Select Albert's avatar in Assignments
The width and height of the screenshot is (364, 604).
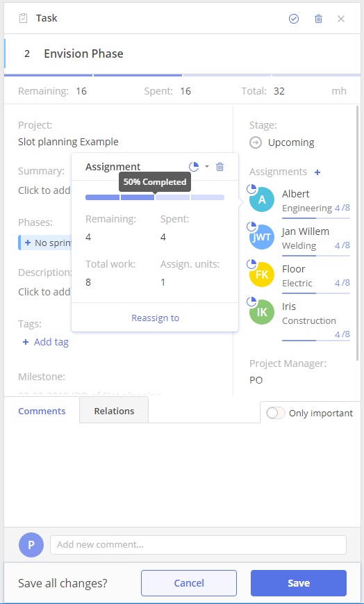coord(262,199)
